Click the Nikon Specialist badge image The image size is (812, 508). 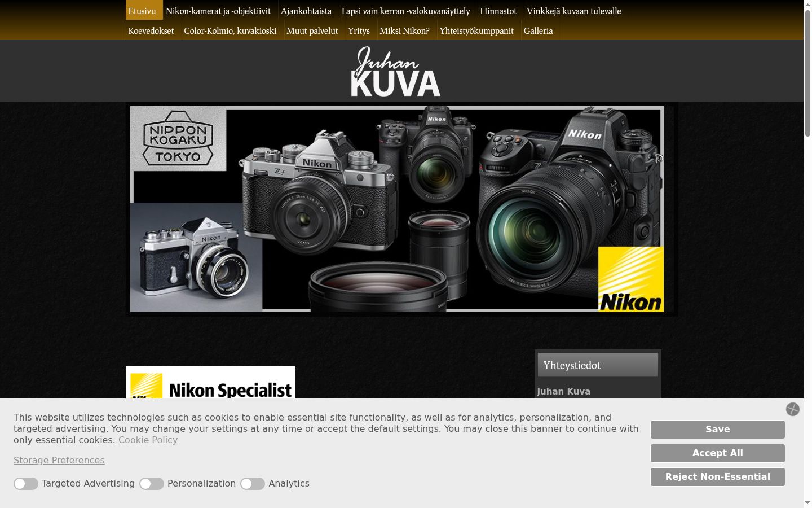(210, 383)
